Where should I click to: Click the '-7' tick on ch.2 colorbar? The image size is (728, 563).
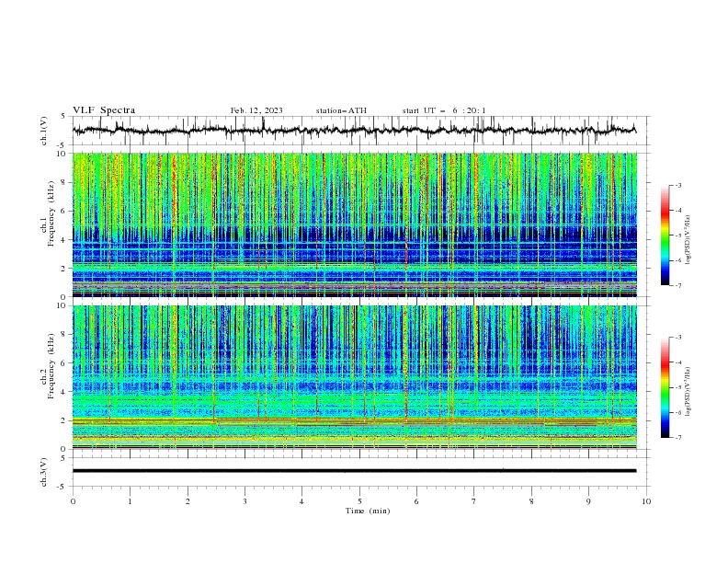[678, 437]
